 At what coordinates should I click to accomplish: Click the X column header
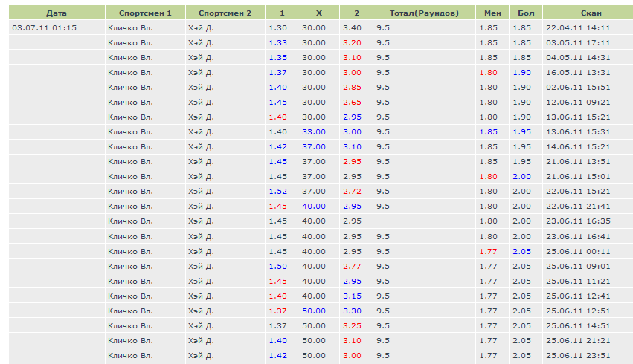(319, 13)
